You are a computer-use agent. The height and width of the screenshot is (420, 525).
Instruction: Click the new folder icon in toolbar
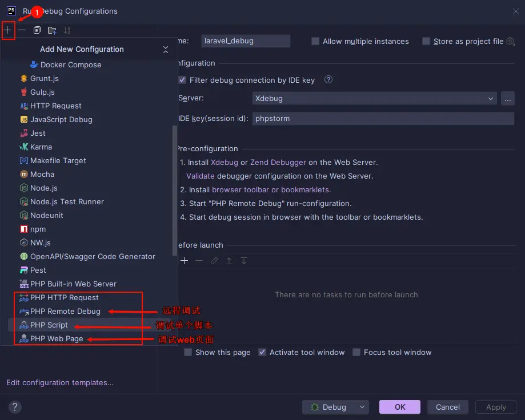[52, 30]
